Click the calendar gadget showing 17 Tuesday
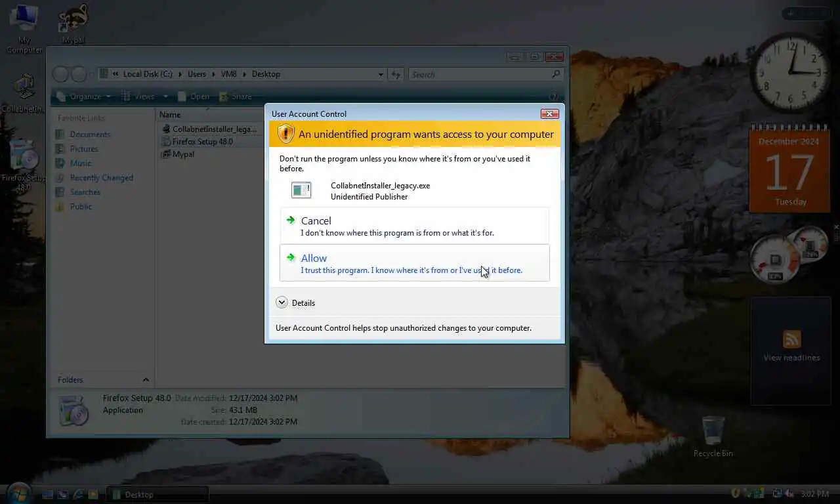 [x=790, y=168]
